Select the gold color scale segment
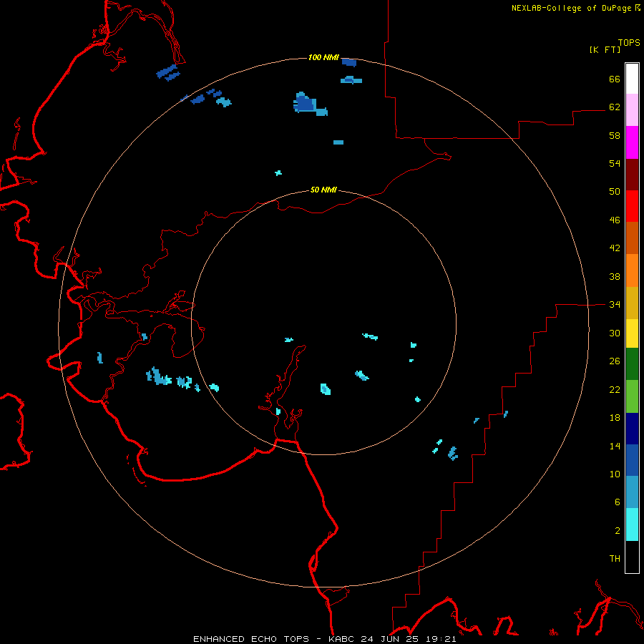The image size is (644, 644). pos(632,303)
